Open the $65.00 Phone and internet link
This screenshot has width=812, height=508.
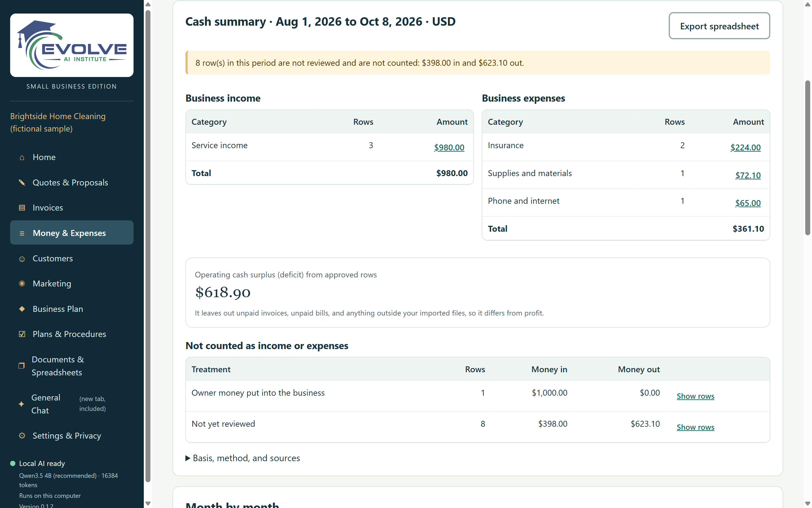click(748, 203)
